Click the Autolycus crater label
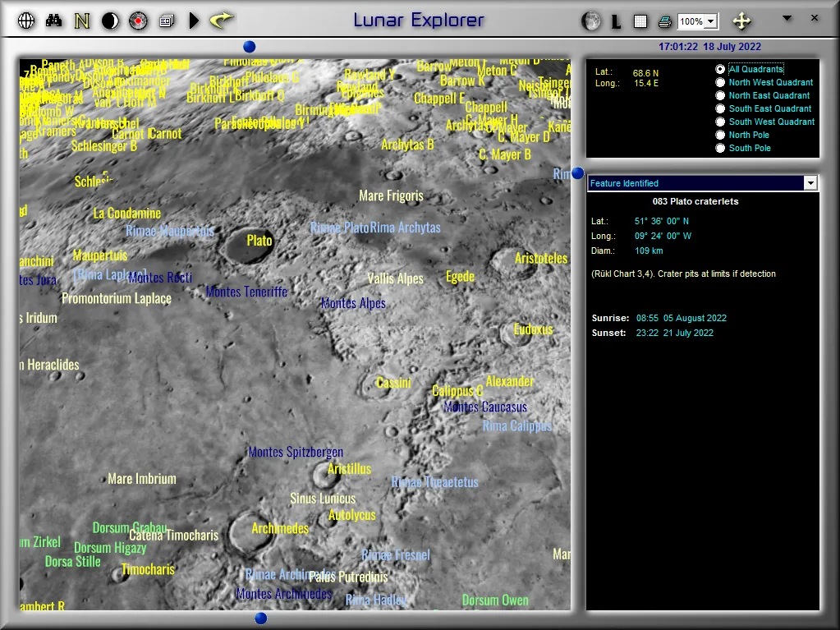The height and width of the screenshot is (630, 840). tap(352, 515)
